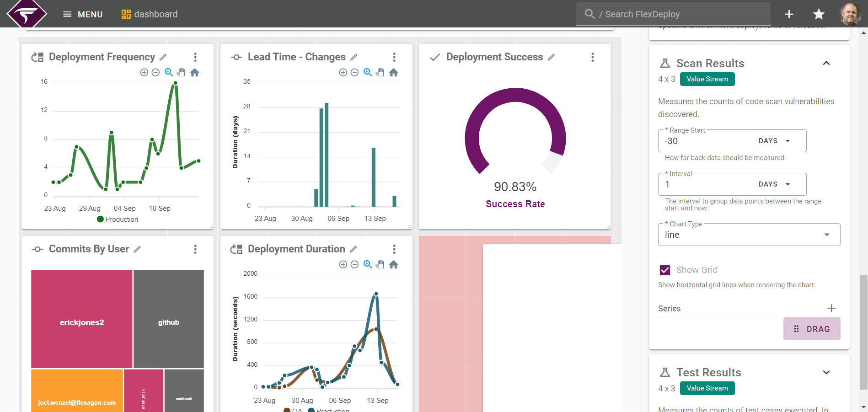Toggle the Show Grid checkbox in Scan Results
The image size is (868, 412).
(x=664, y=270)
